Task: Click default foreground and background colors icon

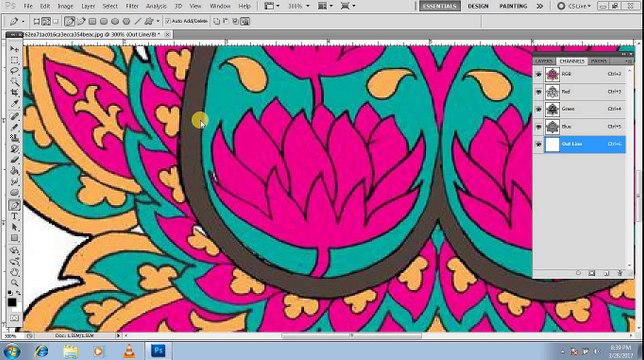Action: (x=10, y=293)
